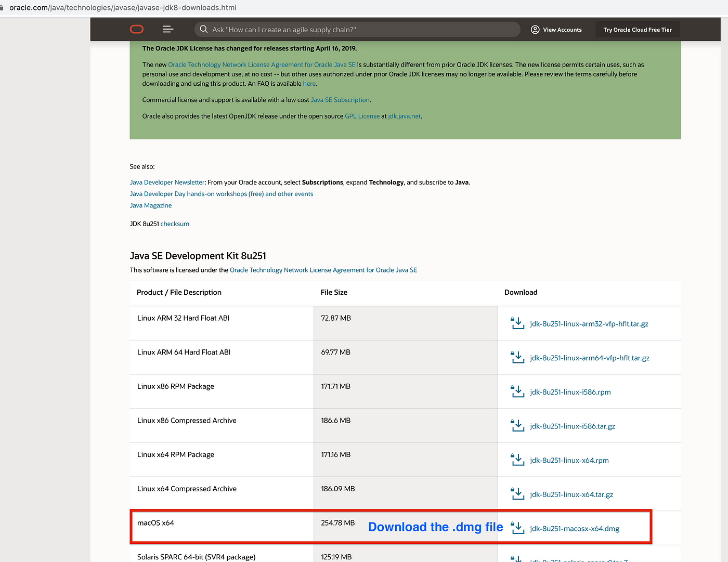
Task: Focus the Ask Oracle search field
Action: 357,30
